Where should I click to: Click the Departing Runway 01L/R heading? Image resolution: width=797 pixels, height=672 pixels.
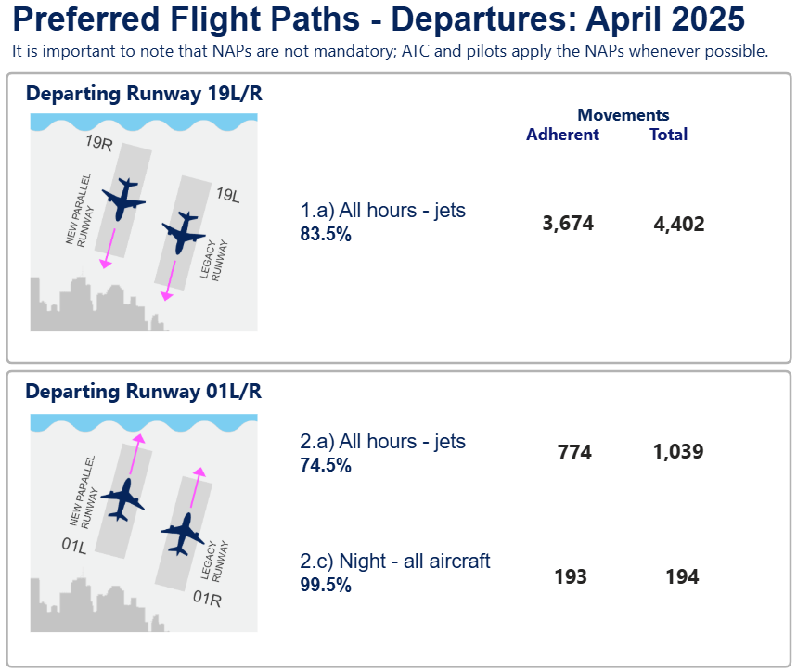click(x=144, y=392)
